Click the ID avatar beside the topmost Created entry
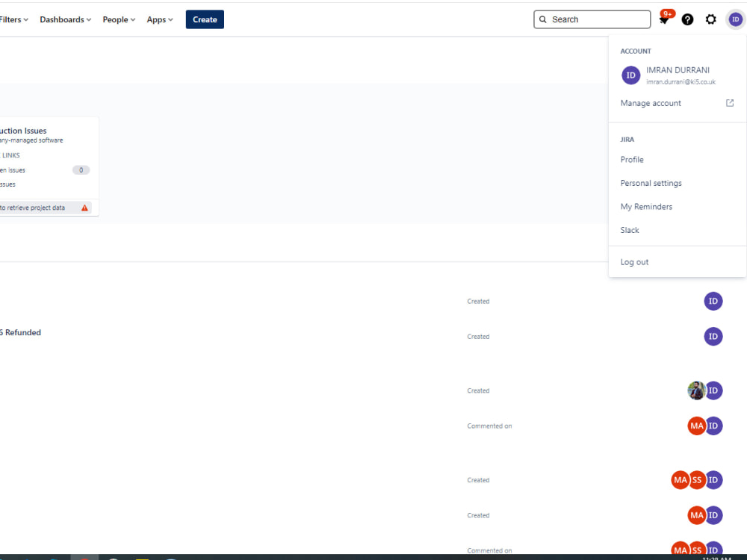 coord(713,301)
